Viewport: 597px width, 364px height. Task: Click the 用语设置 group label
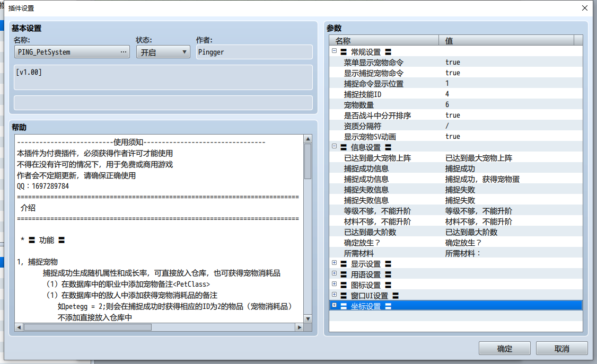(365, 274)
